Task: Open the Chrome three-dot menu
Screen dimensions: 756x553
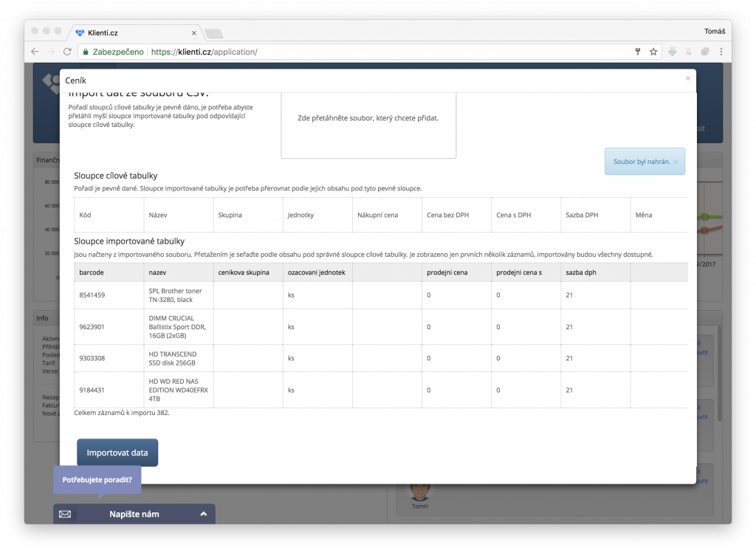Action: (721, 52)
